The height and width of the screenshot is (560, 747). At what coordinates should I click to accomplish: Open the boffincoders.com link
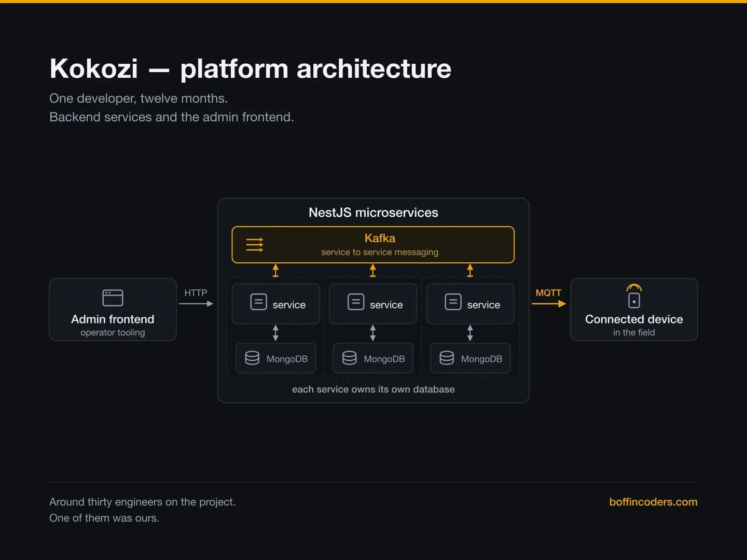click(x=653, y=502)
